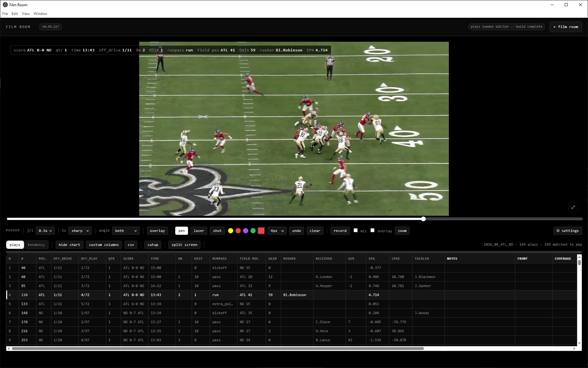Click the zoom button
The image size is (588, 368).
click(x=402, y=231)
